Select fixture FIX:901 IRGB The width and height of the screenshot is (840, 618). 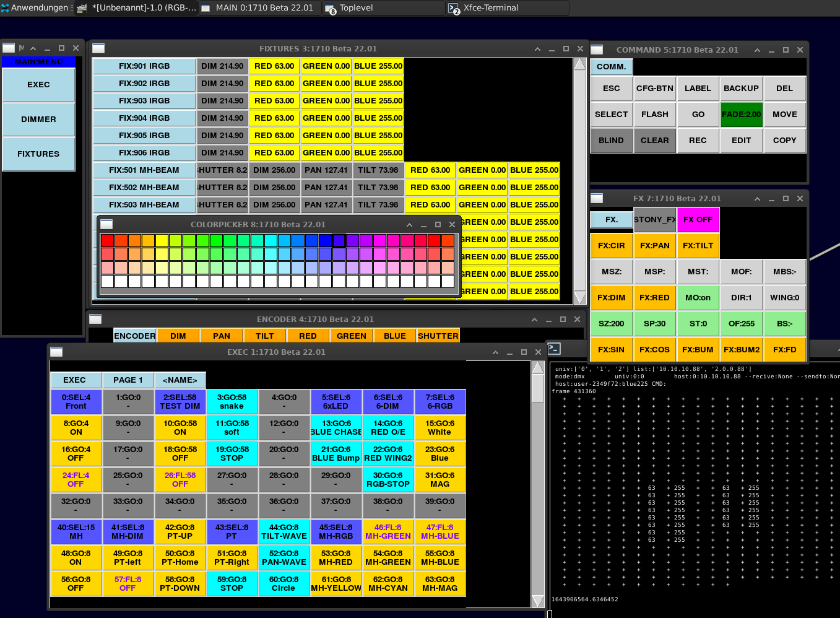click(144, 66)
